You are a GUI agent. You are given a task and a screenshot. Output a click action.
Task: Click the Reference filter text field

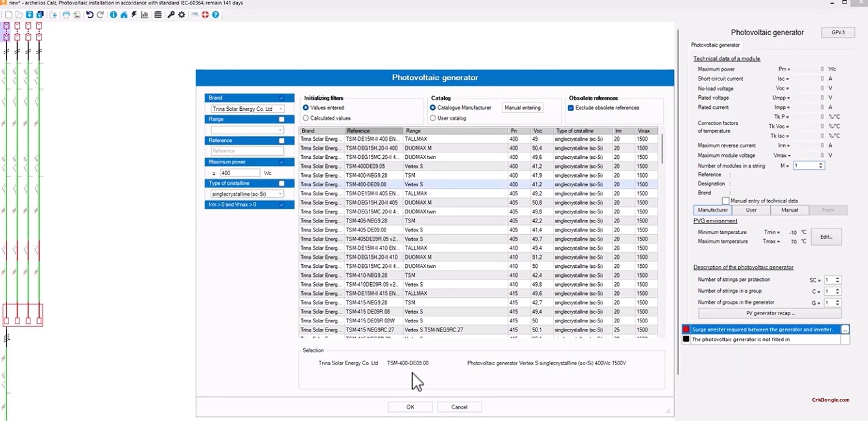247,151
